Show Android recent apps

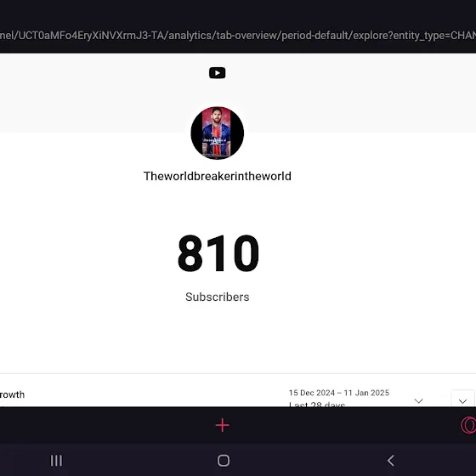tap(56, 460)
